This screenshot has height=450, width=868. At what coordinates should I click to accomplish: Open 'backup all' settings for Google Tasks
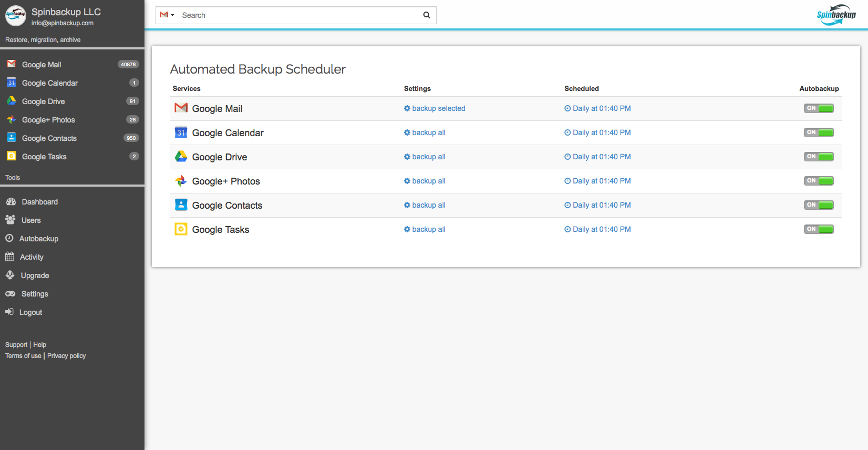pyautogui.click(x=425, y=229)
